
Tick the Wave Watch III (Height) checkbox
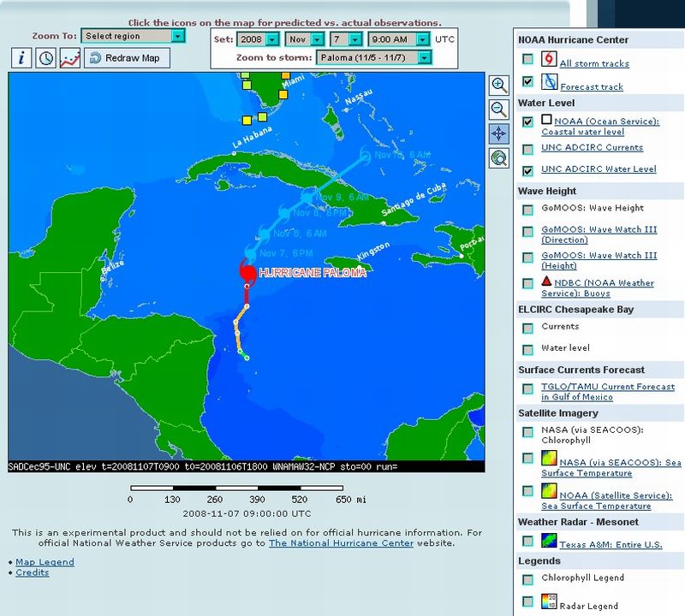click(x=527, y=258)
